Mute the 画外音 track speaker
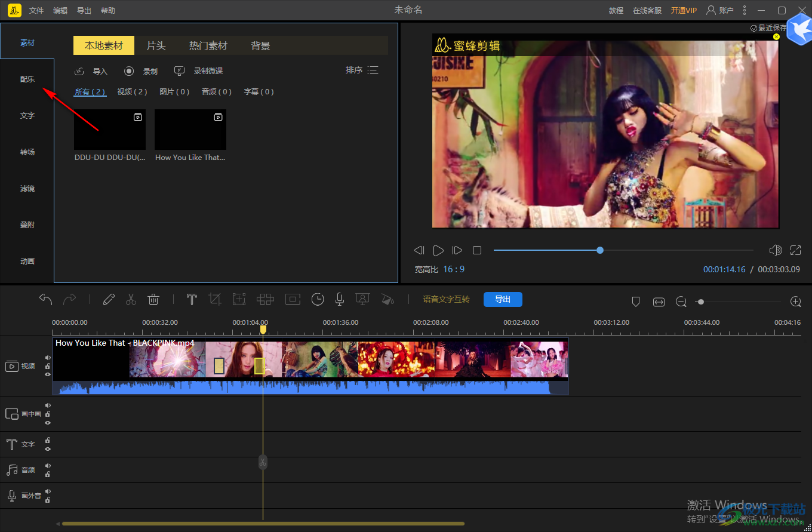Screen dimensions: 812x532 pyautogui.click(x=48, y=491)
